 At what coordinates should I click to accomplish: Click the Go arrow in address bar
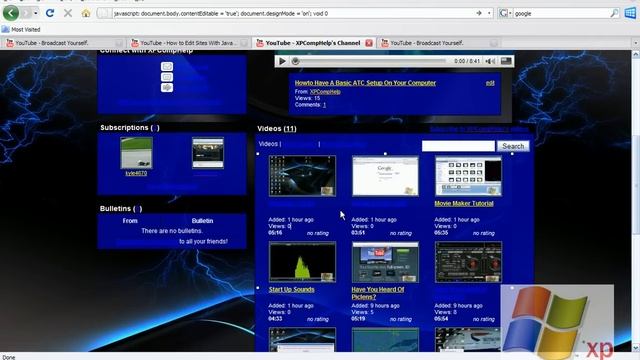pos(479,13)
